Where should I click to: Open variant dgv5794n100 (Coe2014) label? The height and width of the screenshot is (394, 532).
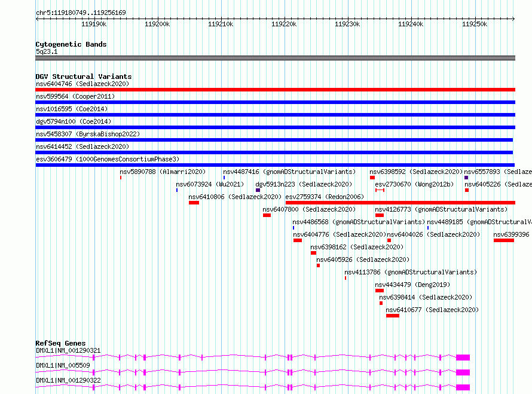tap(74, 121)
